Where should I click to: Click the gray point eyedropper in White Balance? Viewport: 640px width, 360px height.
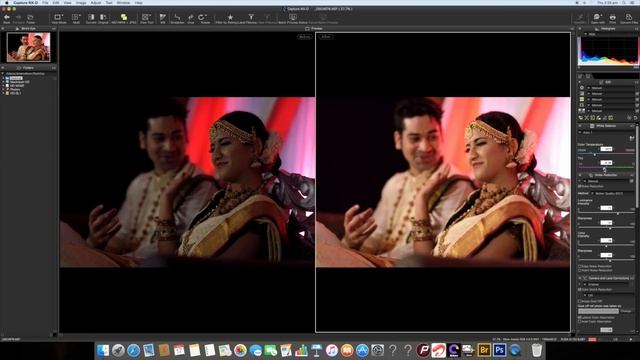pyautogui.click(x=632, y=139)
